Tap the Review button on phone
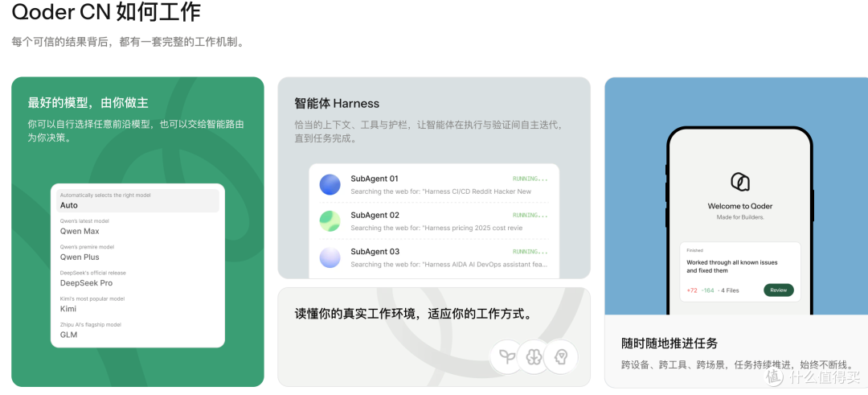The width and height of the screenshot is (868, 395). click(x=778, y=290)
